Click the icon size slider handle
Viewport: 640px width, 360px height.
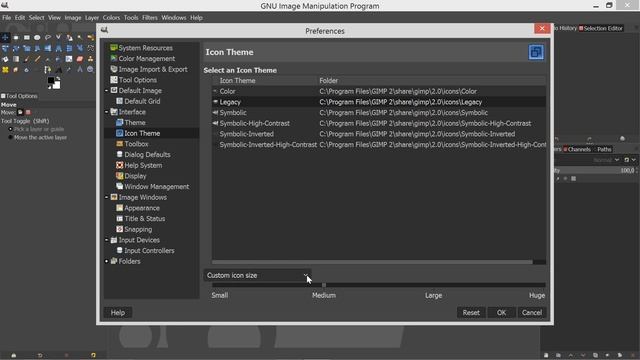click(x=324, y=285)
